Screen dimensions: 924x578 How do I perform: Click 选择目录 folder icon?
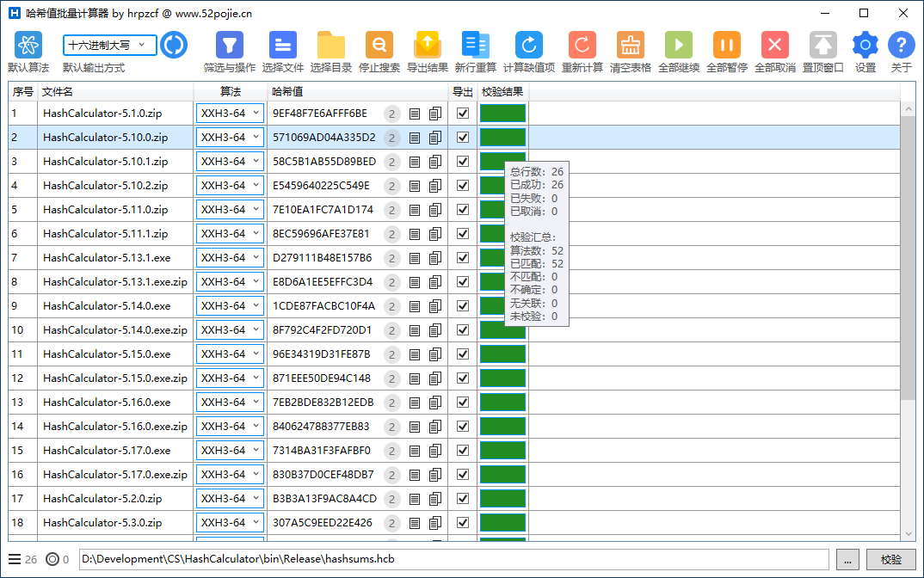pyautogui.click(x=331, y=46)
